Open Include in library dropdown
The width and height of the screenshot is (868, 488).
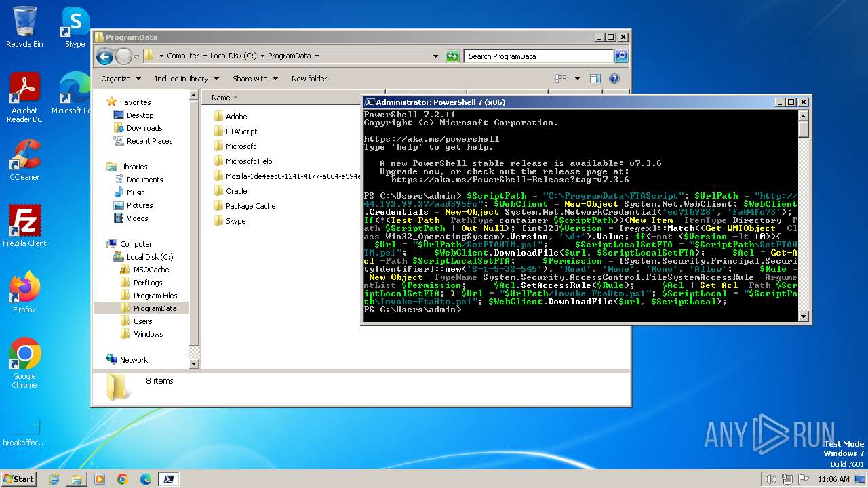tap(186, 79)
